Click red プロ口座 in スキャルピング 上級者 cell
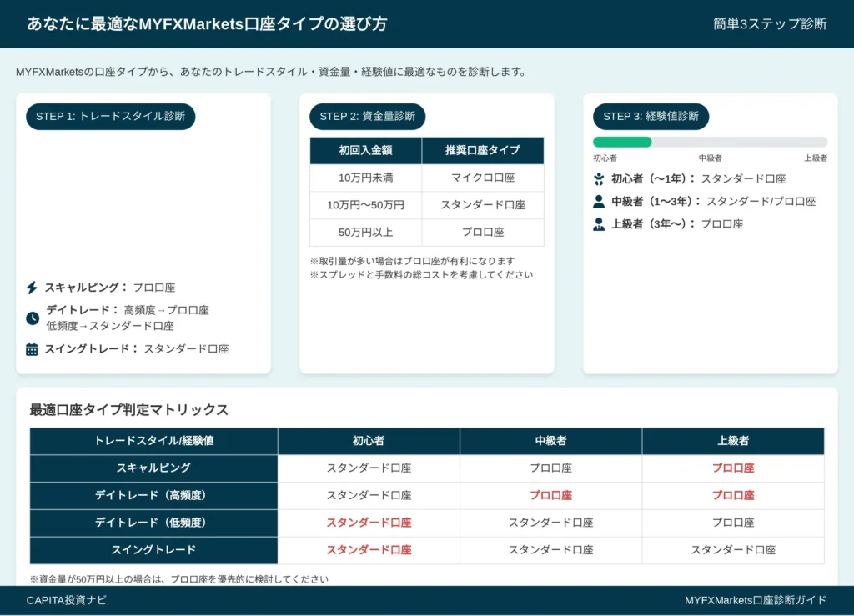The height and width of the screenshot is (616, 854). 733,468
